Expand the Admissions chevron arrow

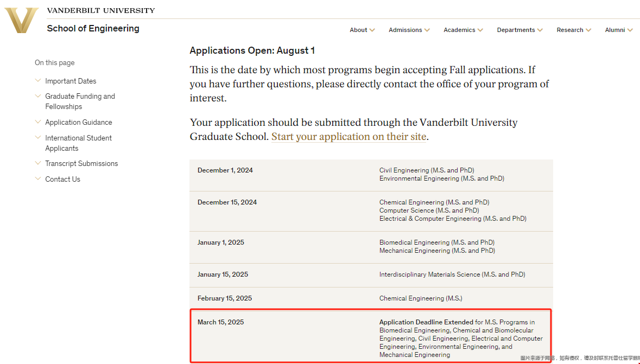427,30
